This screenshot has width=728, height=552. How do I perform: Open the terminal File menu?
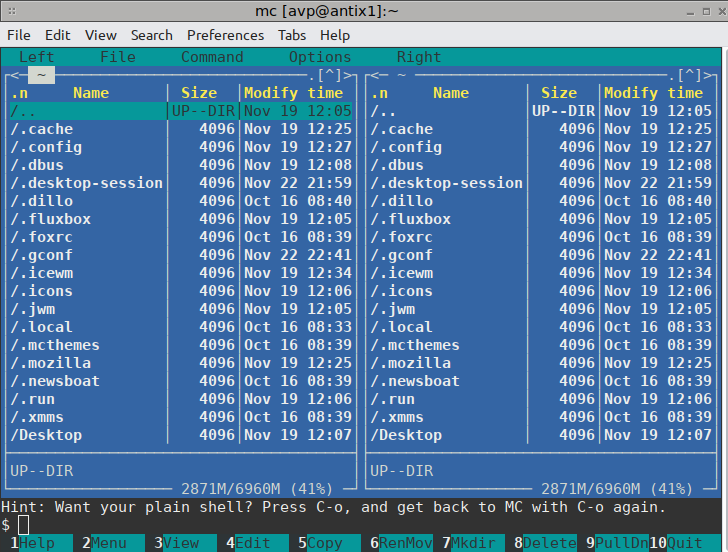click(19, 35)
